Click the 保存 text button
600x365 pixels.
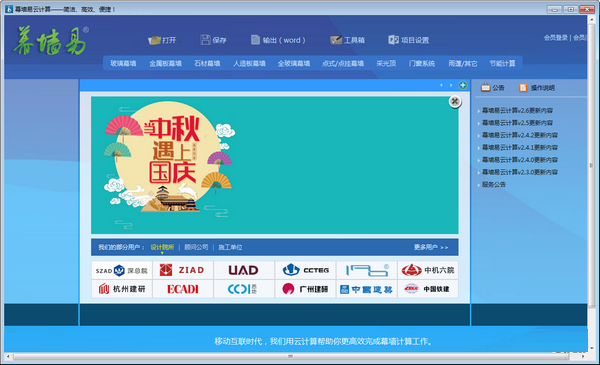(220, 40)
